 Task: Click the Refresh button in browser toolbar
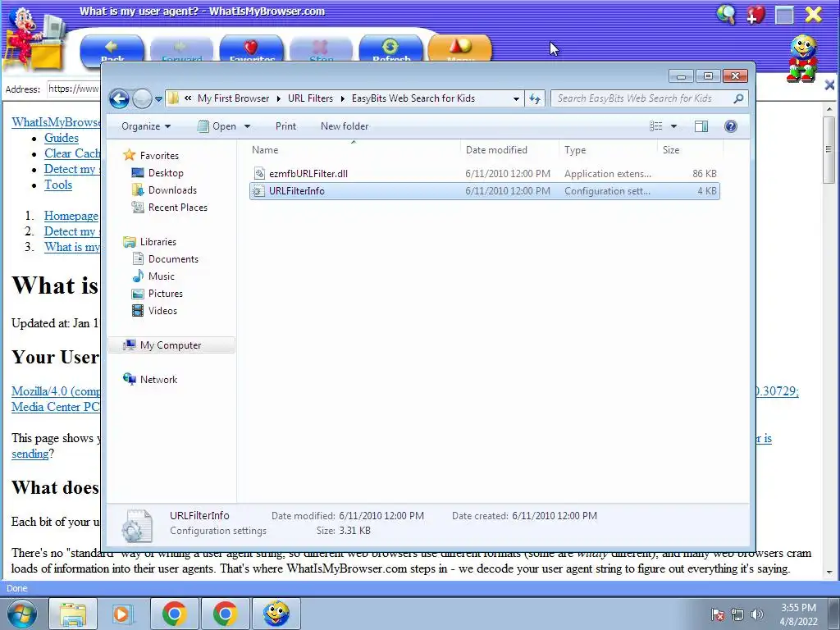click(390, 50)
